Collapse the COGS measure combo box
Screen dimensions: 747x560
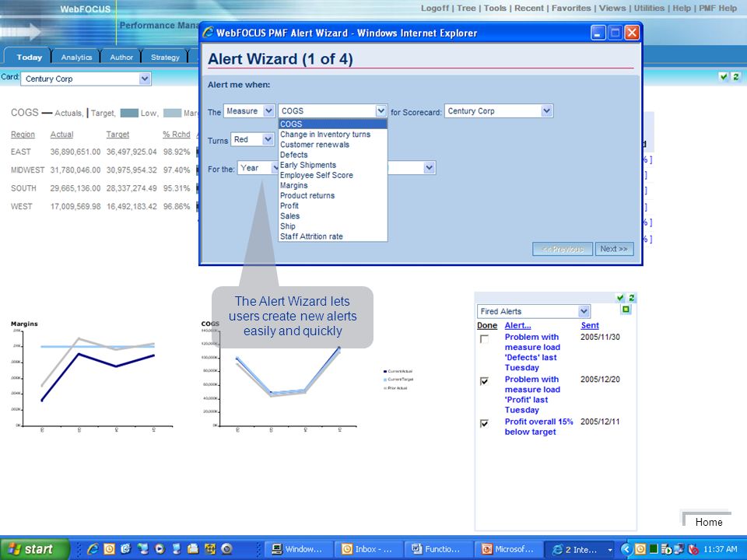pyautogui.click(x=381, y=111)
